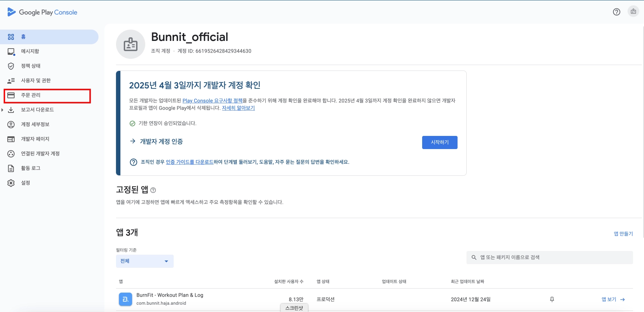Click the green check beside 기한 연장이 승인되었습니다

coord(132,123)
